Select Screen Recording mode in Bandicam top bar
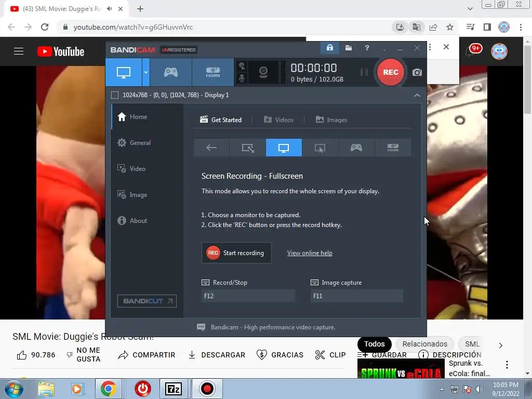532x399 pixels. [x=124, y=72]
